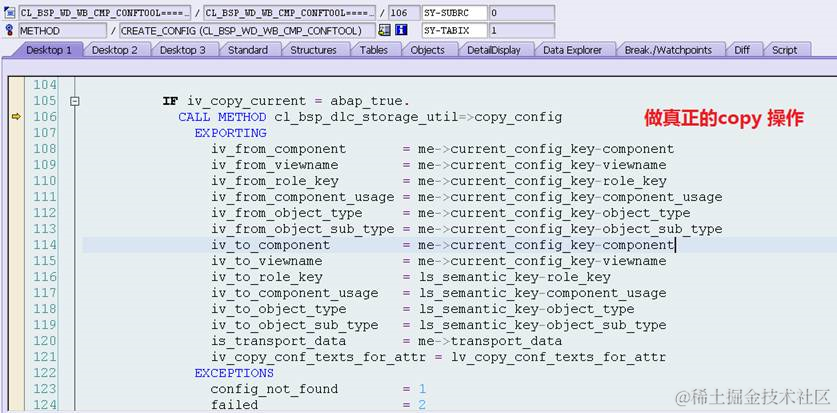Click 'iv_from_object_type' parameter on line 112

click(286, 213)
